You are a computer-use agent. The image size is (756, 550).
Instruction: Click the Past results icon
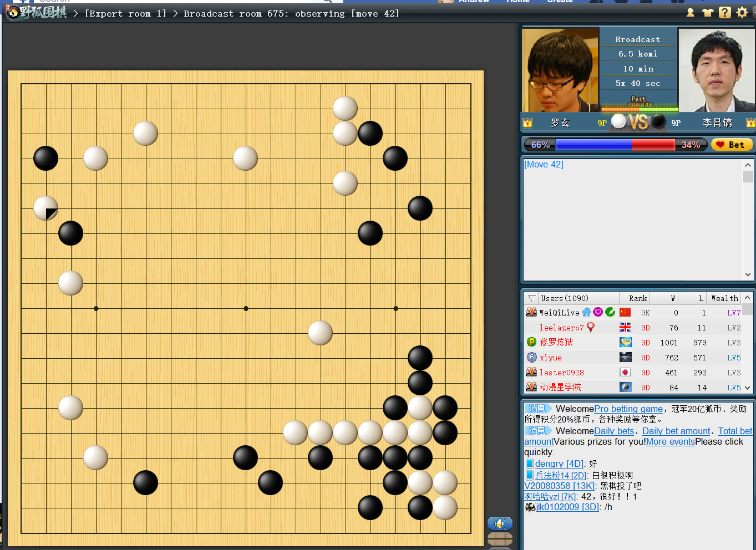pyautogui.click(x=639, y=101)
